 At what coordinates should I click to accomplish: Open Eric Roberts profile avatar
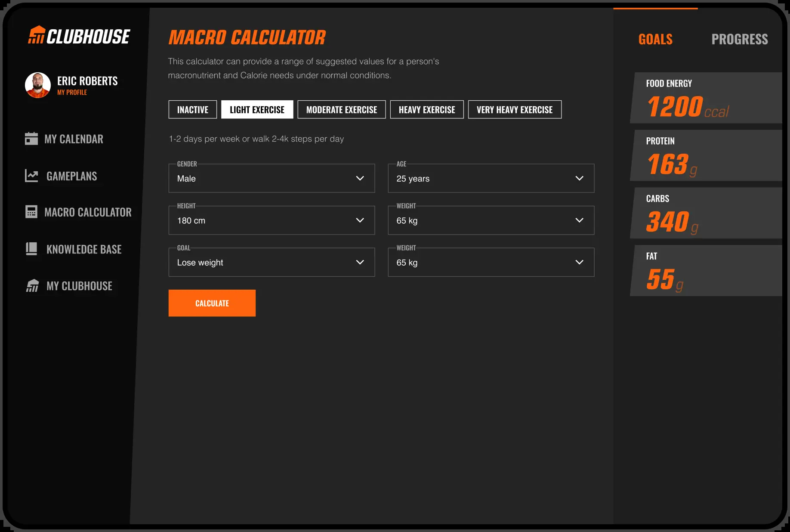(38, 85)
